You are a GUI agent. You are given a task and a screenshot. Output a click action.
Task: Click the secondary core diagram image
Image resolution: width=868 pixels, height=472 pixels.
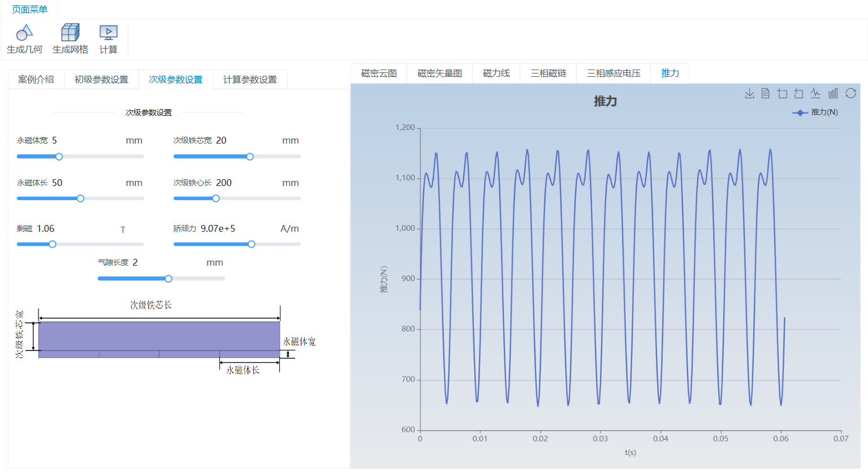click(165, 337)
